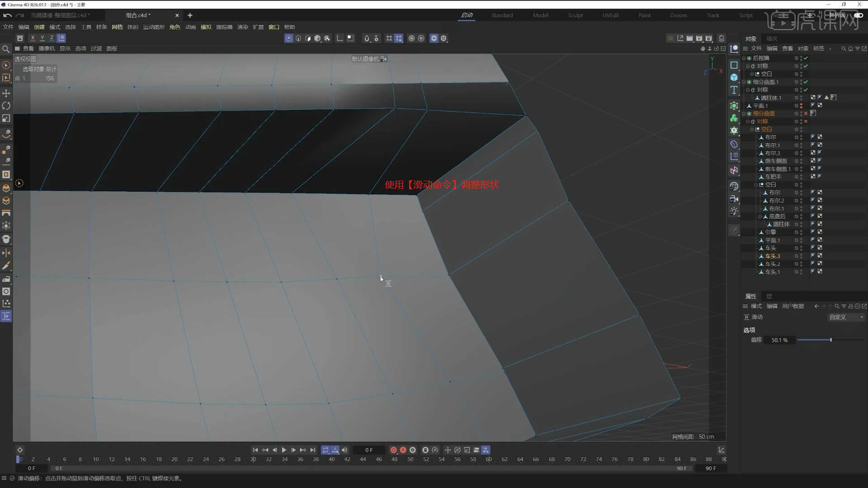Image resolution: width=868 pixels, height=488 pixels.
Task: Toggle Z axis lock
Action: 52,38
